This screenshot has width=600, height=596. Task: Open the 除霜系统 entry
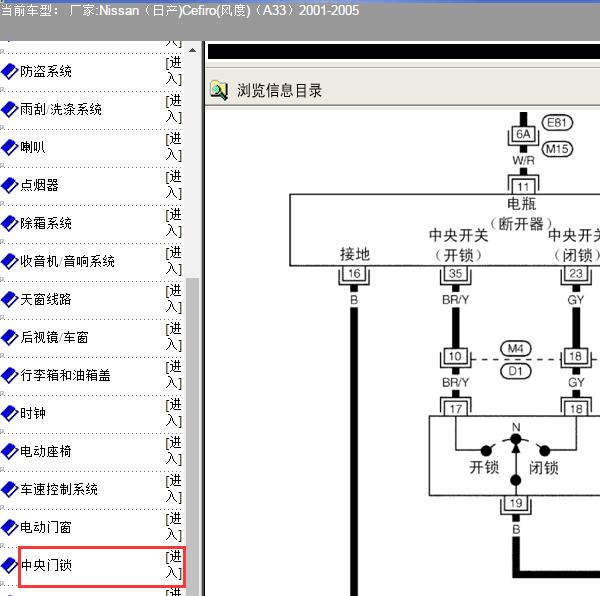tap(46, 223)
